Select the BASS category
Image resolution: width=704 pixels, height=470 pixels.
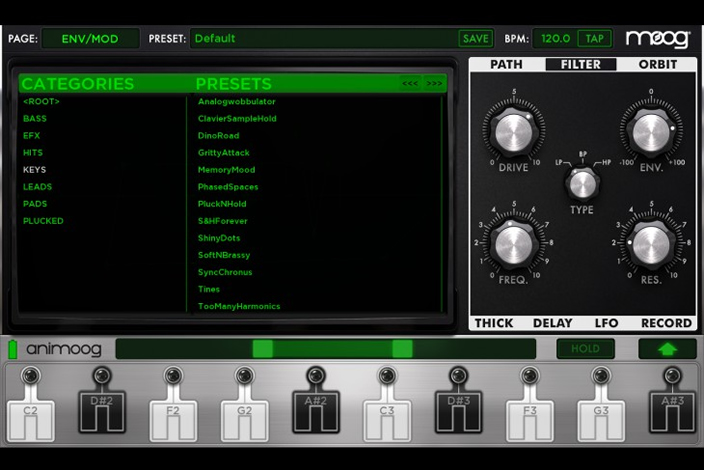(35, 119)
